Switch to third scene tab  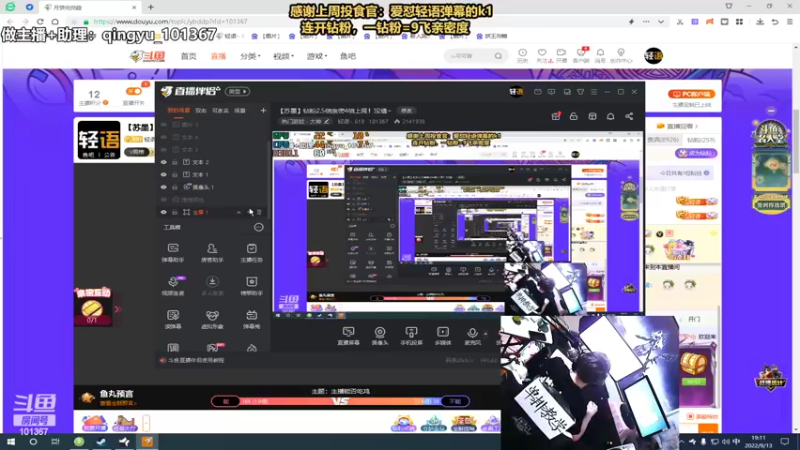(220, 110)
